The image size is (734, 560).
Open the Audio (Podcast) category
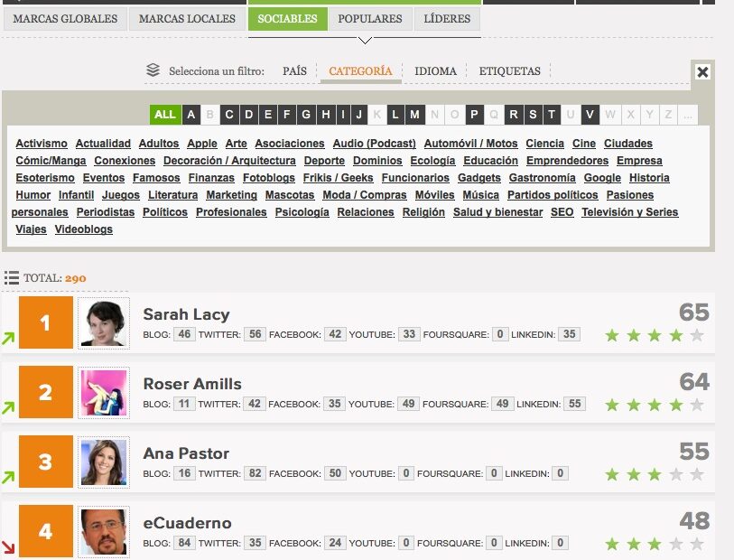coord(375,144)
